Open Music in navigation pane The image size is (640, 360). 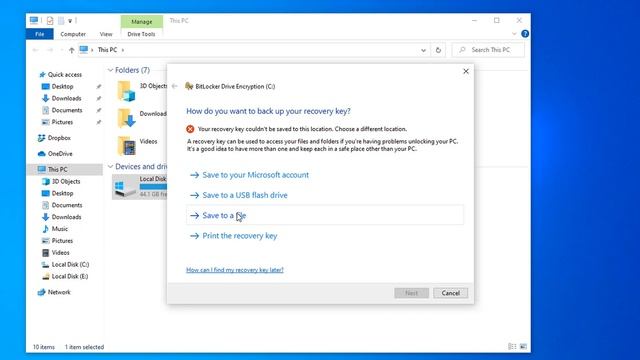(60, 228)
